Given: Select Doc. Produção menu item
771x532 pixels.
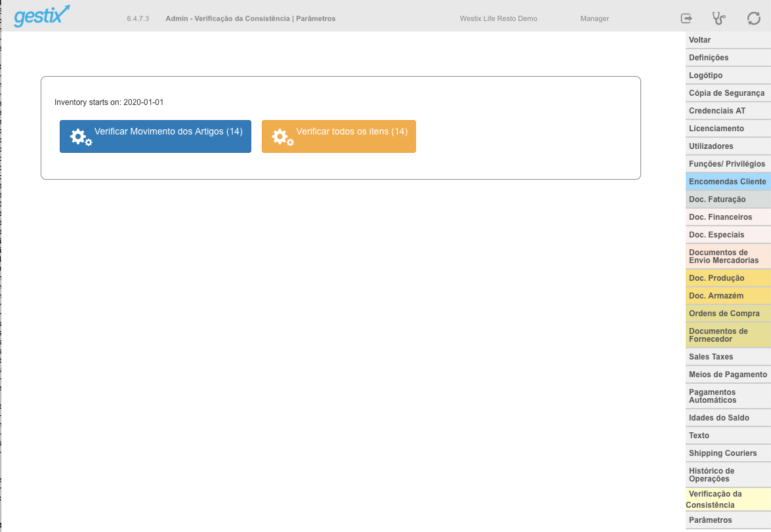Looking at the screenshot, I should point(728,277).
